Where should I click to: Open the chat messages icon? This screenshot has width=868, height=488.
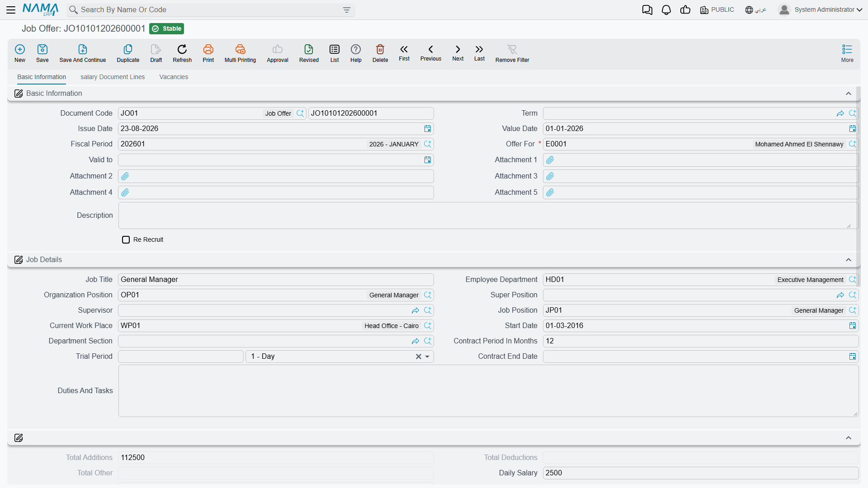[x=647, y=10]
